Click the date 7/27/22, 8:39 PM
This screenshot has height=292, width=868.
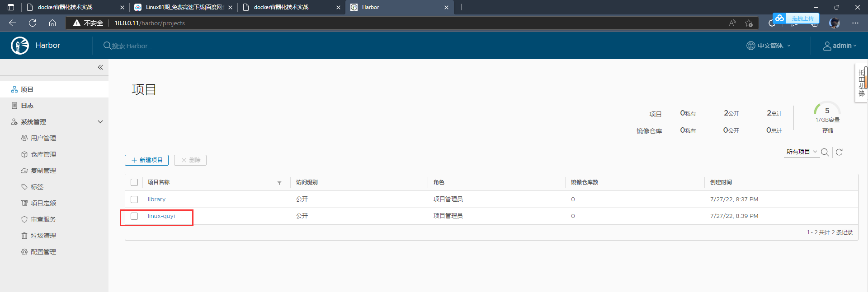[734, 216]
